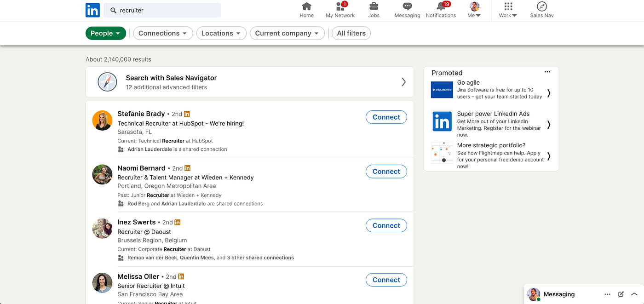Viewport: 644px width, 304px height.
Task: Click chevron on Sales Navigator card
Action: tap(403, 82)
